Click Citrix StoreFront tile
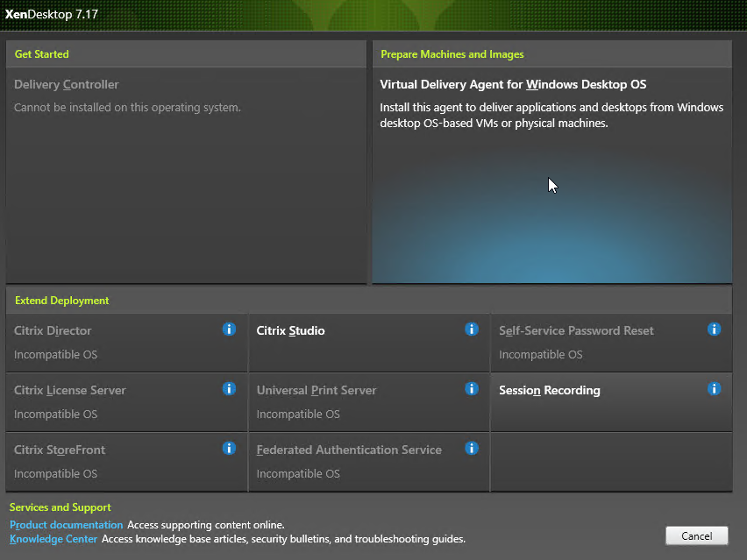747x560 pixels. coord(127,462)
